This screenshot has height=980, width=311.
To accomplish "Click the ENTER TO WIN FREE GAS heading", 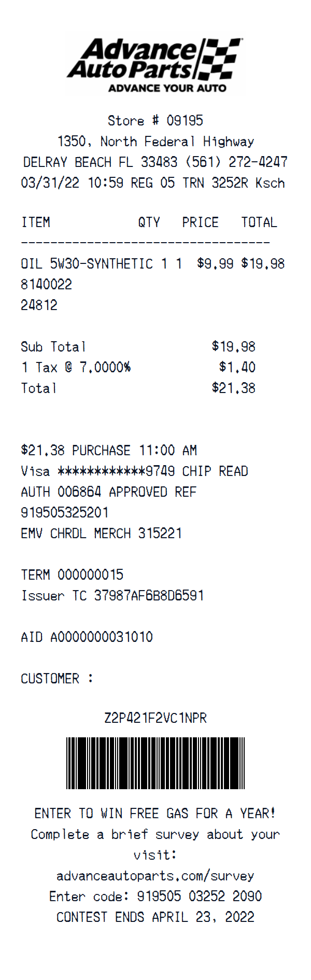I will (x=155, y=814).
